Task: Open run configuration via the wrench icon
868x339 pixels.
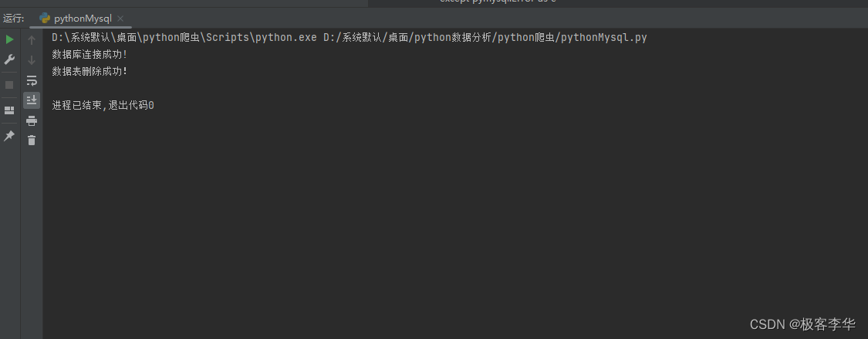Action: pos(9,59)
